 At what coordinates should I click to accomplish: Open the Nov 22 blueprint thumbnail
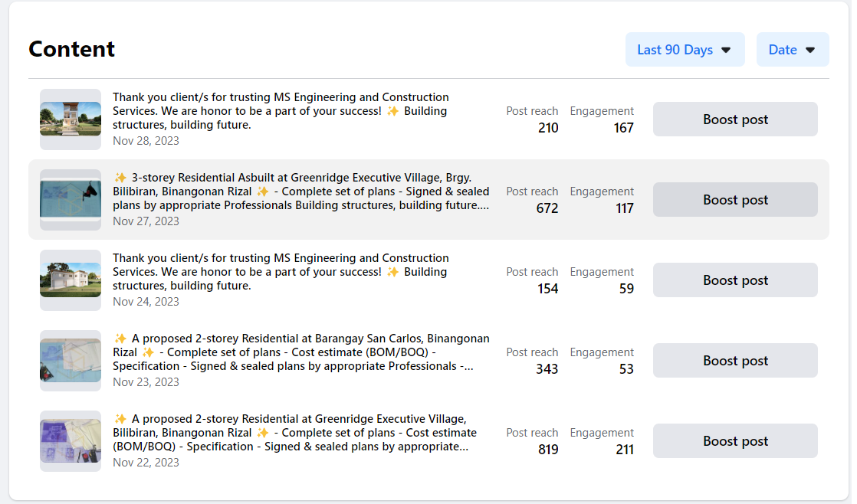[71, 441]
